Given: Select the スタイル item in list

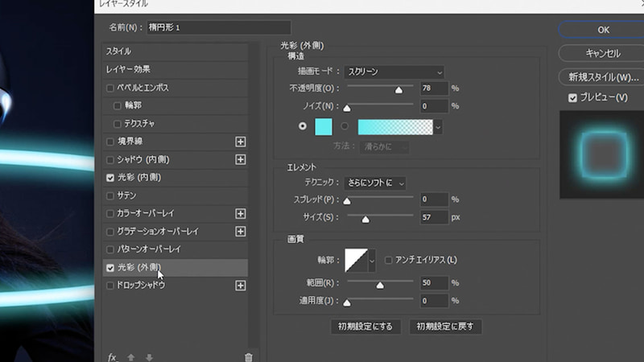Looking at the screenshot, I should 175,51.
